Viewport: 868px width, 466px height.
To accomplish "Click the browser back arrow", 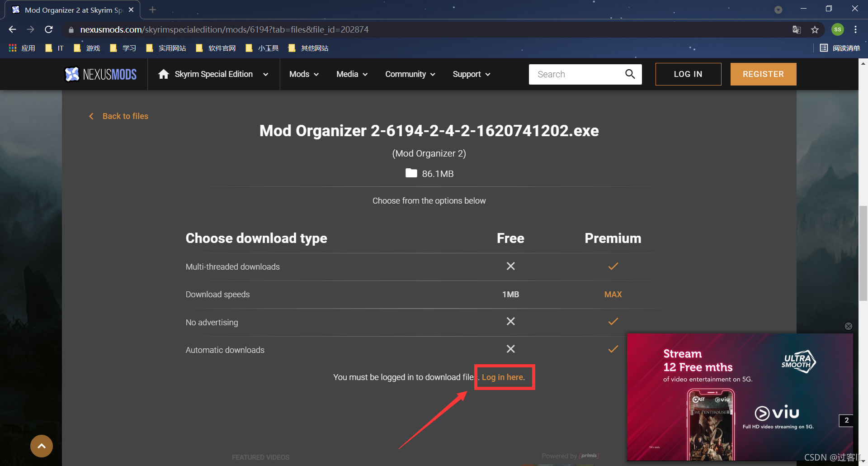I will [x=12, y=29].
